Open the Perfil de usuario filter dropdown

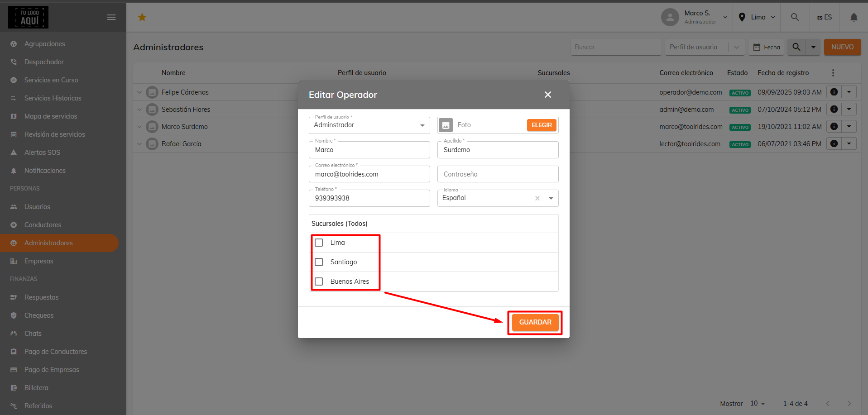705,47
